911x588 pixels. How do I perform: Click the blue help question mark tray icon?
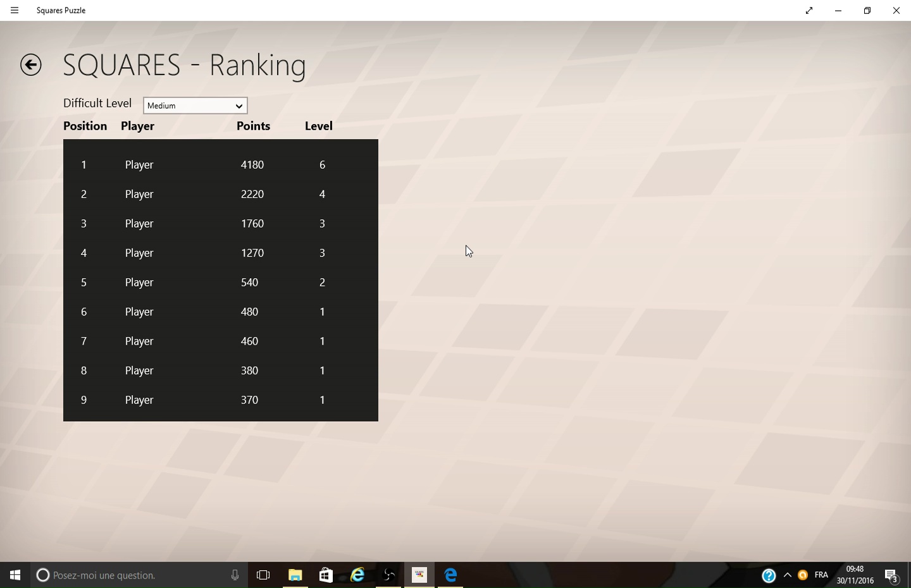tap(769, 575)
